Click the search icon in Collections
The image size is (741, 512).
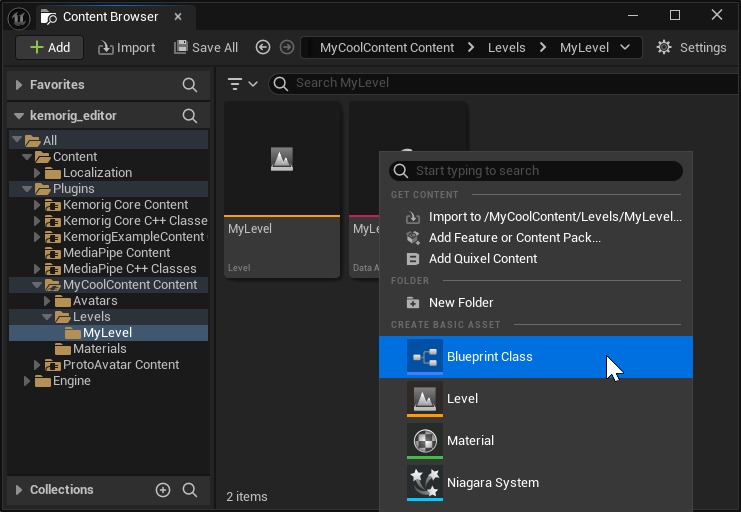190,490
